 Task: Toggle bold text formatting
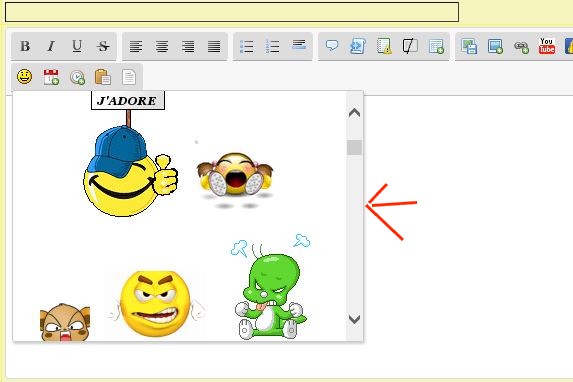[25, 46]
